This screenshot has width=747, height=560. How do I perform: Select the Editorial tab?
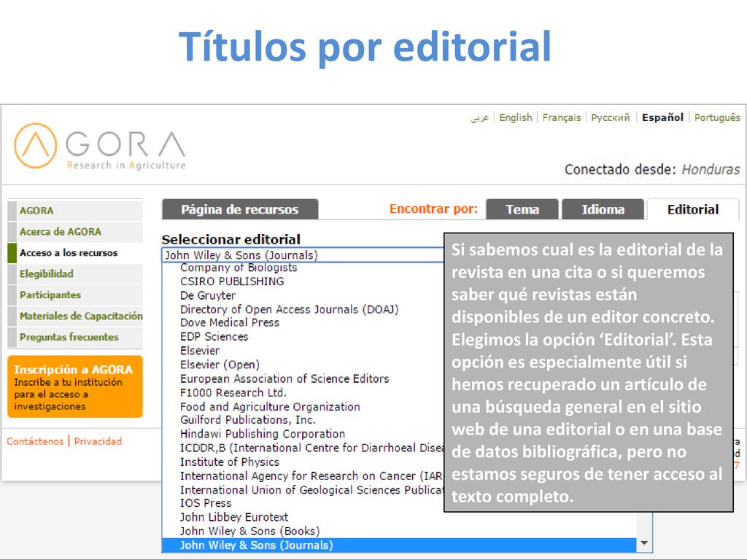coord(693,209)
